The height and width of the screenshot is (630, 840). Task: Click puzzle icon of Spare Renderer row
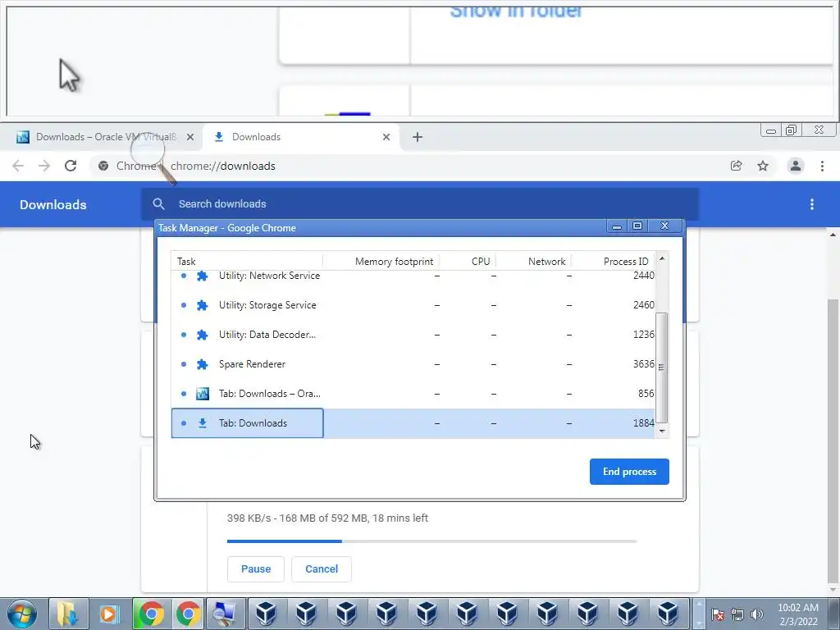tap(202, 364)
